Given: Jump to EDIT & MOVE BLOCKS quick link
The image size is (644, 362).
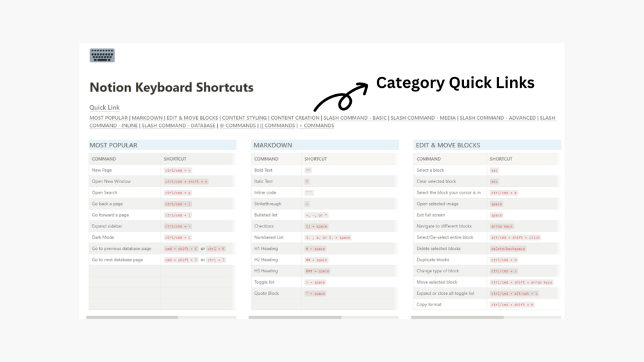Looking at the screenshot, I should pos(192,118).
